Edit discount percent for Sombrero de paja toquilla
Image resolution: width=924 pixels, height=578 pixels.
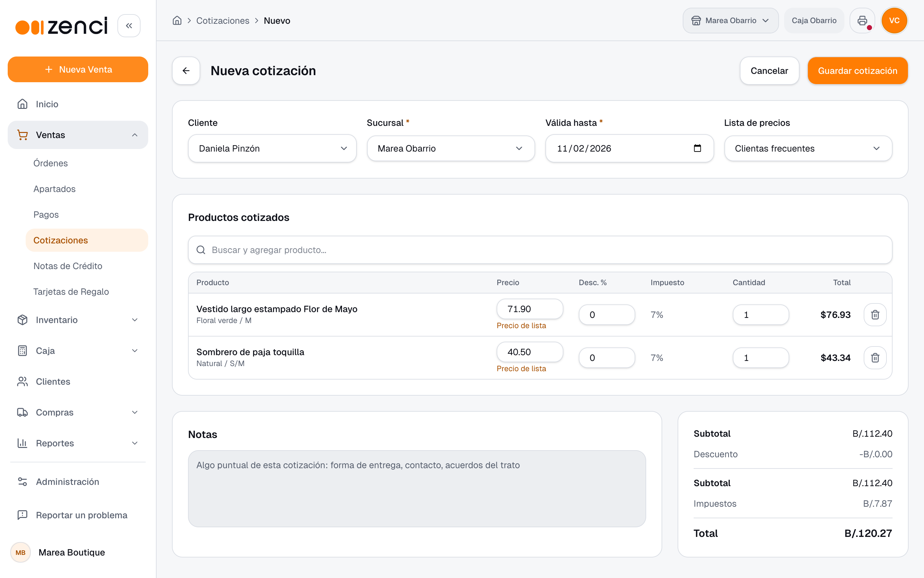[607, 358]
